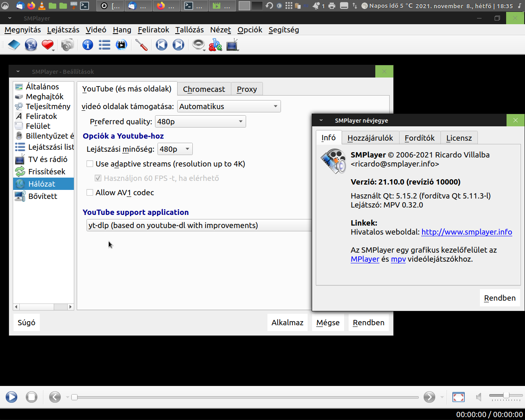Image resolution: width=525 pixels, height=420 pixels.
Task: Open the Opciók menu
Action: click(x=250, y=30)
